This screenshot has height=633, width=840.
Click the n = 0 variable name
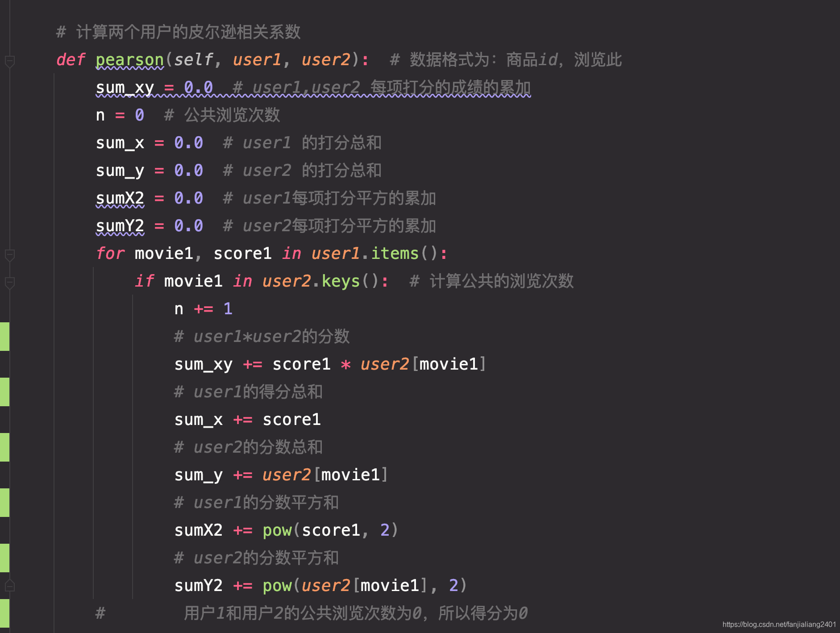click(x=100, y=116)
